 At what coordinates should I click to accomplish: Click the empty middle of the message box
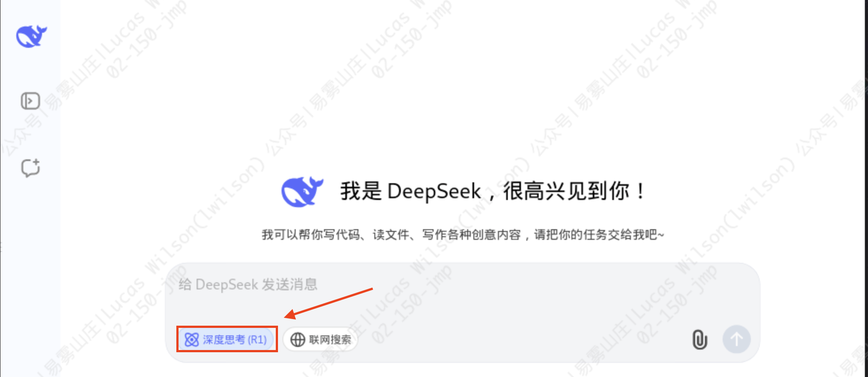(462, 305)
